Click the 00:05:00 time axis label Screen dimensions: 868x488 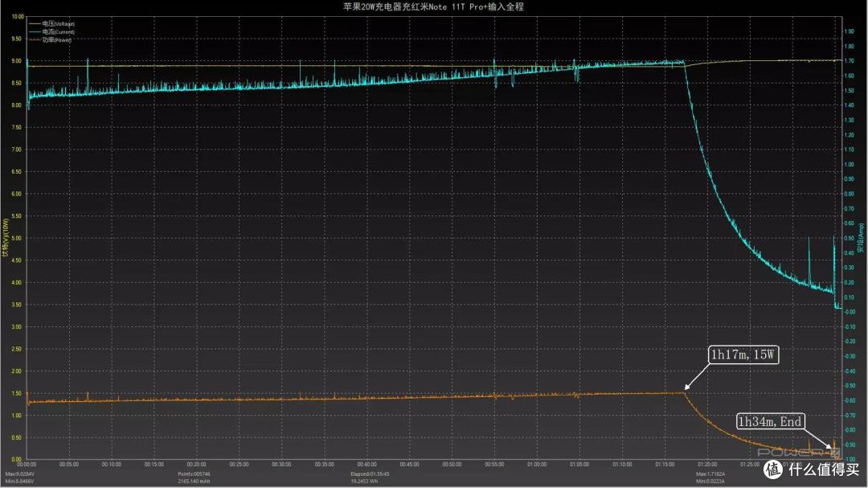click(69, 464)
